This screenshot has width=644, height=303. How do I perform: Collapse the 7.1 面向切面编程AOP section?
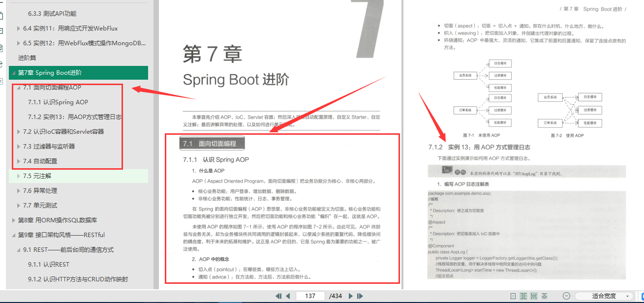pos(19,88)
